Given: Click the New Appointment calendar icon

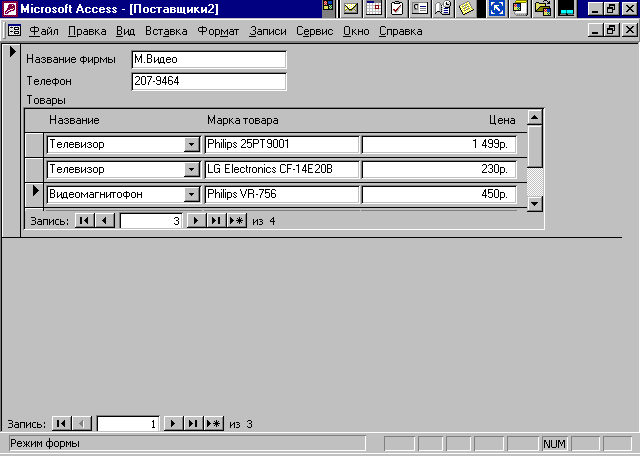Looking at the screenshot, I should coord(374,9).
